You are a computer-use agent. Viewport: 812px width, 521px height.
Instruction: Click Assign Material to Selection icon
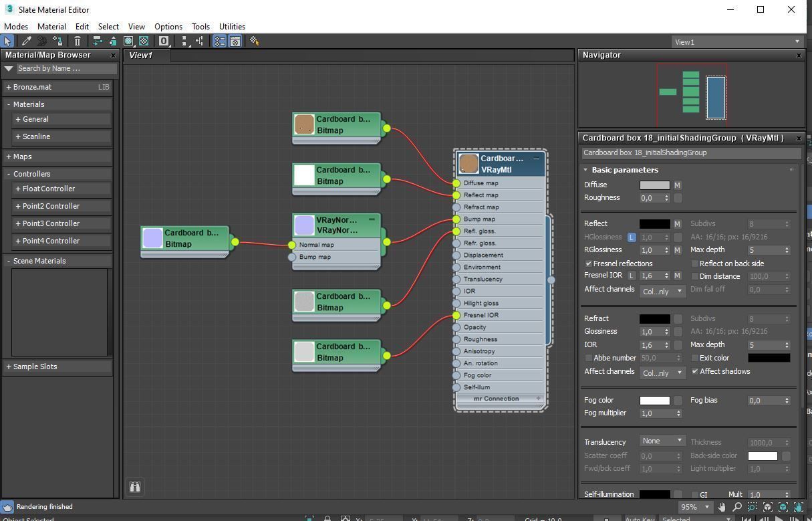pos(58,41)
